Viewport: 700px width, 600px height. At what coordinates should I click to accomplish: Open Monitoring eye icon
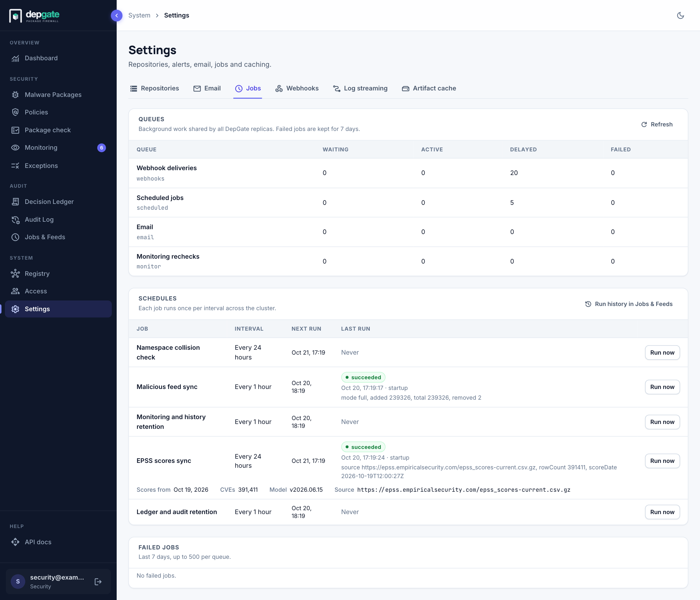[x=15, y=147]
